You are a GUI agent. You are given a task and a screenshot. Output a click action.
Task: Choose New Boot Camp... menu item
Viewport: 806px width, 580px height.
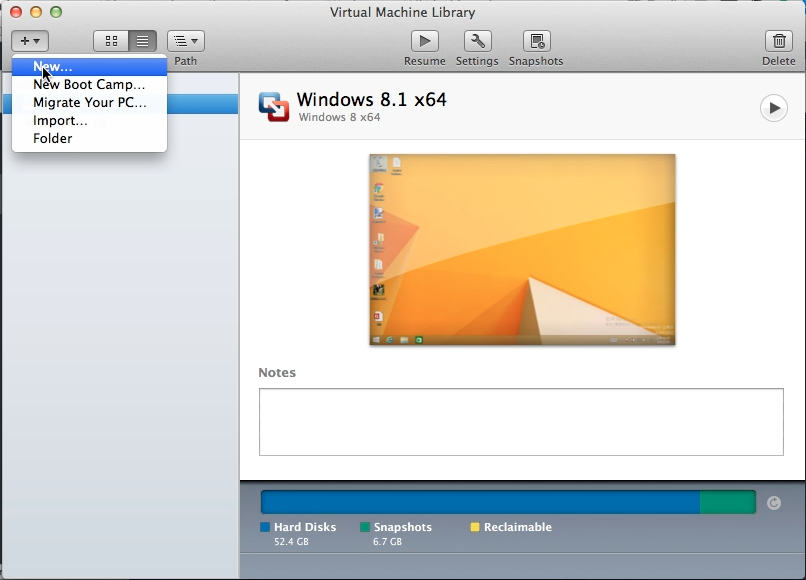click(x=89, y=84)
